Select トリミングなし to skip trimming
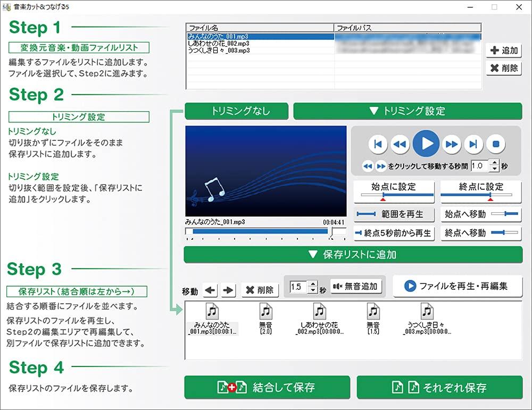The width and height of the screenshot is (532, 410). [x=236, y=111]
